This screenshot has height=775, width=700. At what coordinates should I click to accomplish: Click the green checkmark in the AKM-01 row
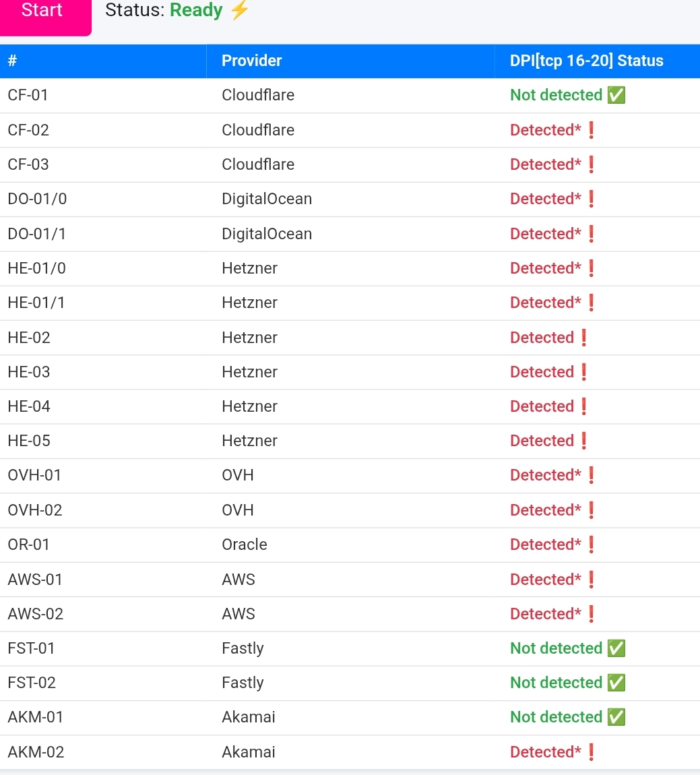616,717
